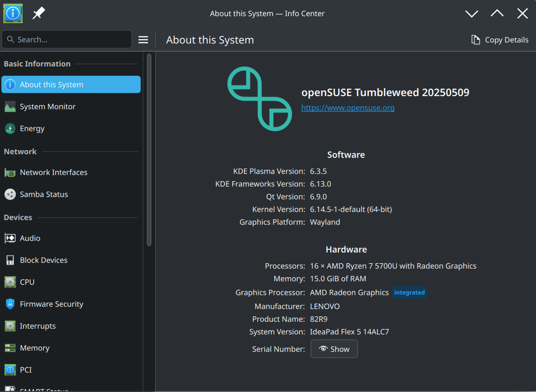536x392 pixels.
Task: Click the PCI info icon
Action: coord(10,370)
